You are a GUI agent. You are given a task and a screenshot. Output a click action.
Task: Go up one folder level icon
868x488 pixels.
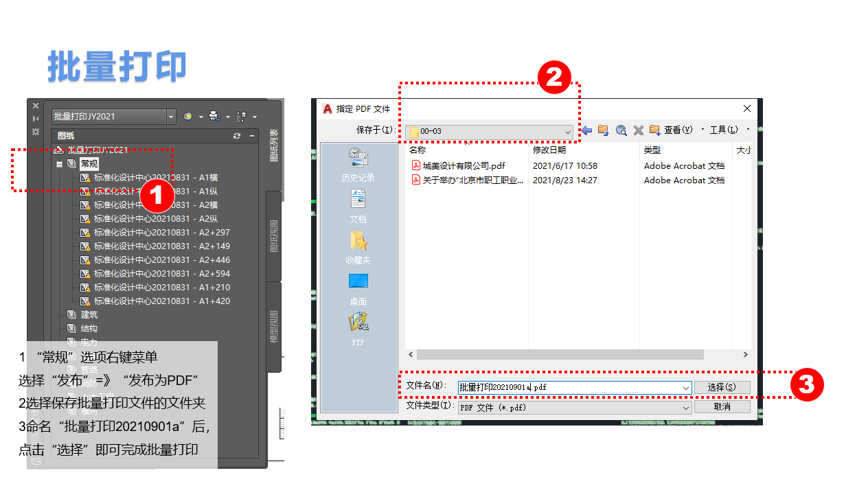point(603,130)
